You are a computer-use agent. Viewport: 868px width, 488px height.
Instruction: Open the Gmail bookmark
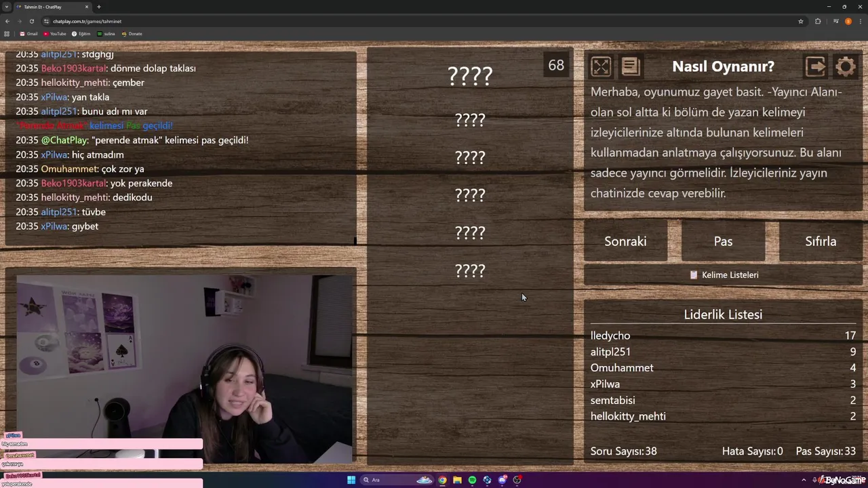pos(28,34)
